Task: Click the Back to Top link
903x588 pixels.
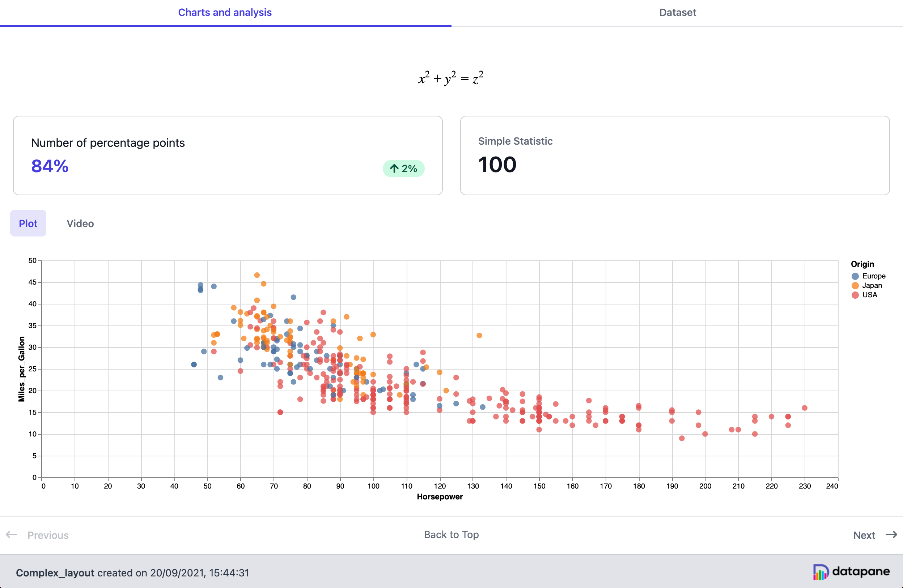Action: (451, 534)
